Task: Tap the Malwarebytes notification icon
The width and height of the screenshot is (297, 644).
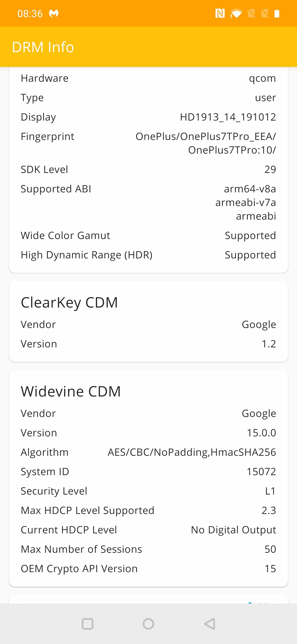Action: tap(54, 13)
